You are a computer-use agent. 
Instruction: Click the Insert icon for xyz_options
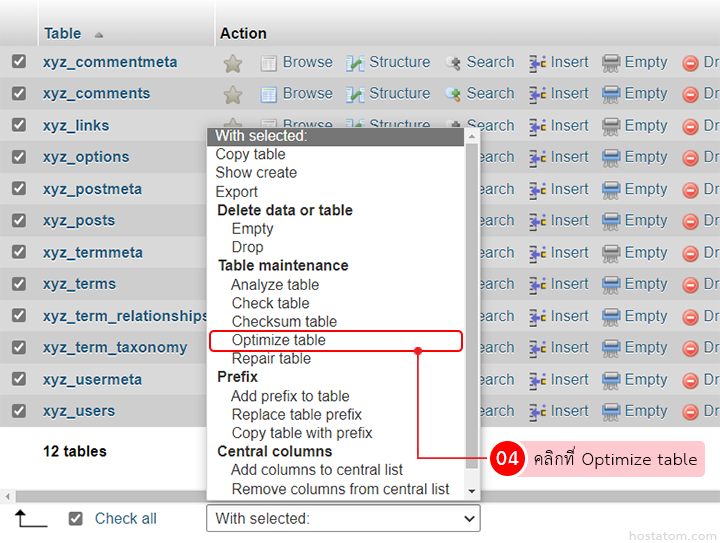click(538, 158)
